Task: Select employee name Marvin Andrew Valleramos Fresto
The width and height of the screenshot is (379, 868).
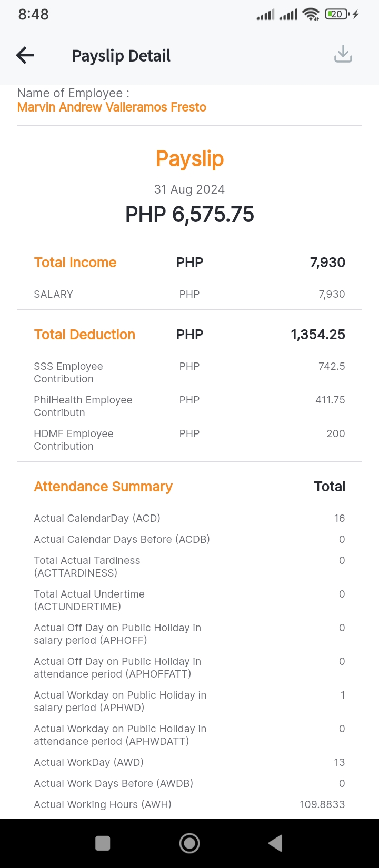Action: point(112,107)
